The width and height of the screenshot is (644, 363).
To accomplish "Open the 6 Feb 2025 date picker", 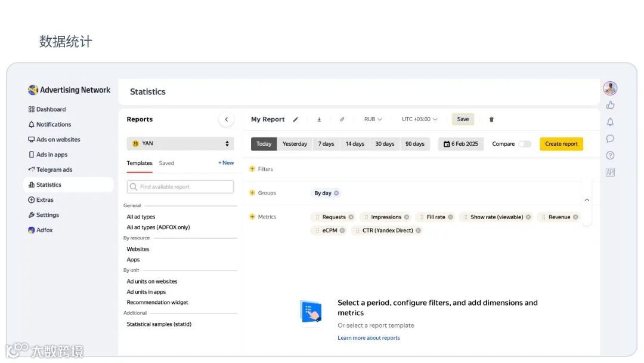I will click(x=460, y=144).
